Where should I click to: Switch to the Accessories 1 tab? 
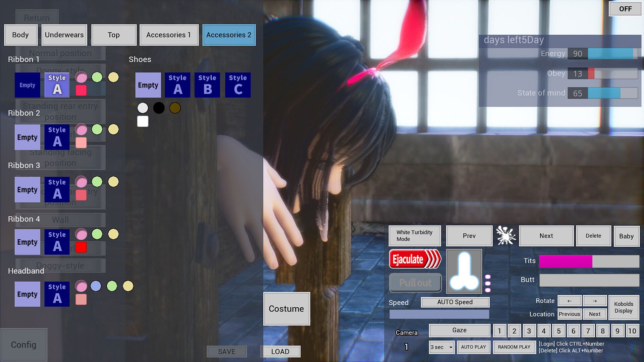[x=168, y=35]
